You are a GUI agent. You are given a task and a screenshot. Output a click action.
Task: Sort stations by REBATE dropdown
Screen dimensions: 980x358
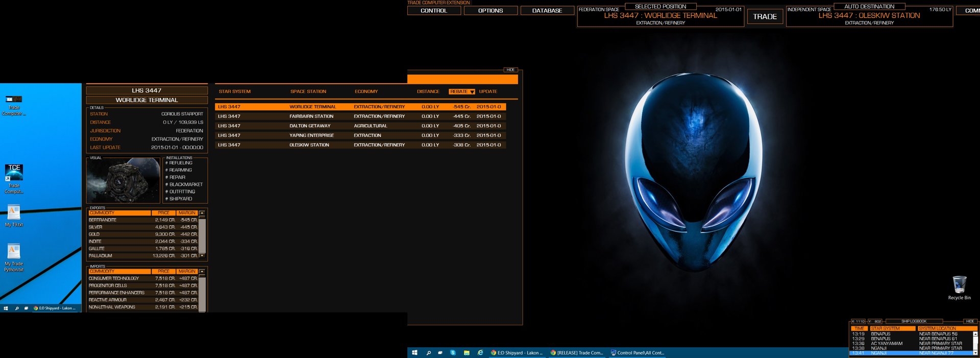[x=462, y=91]
